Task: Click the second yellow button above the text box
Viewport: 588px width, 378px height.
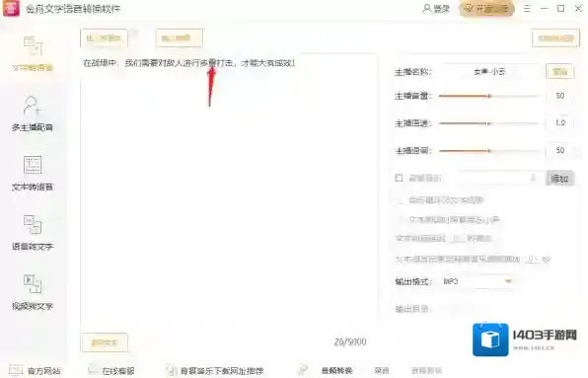Action: [x=180, y=38]
